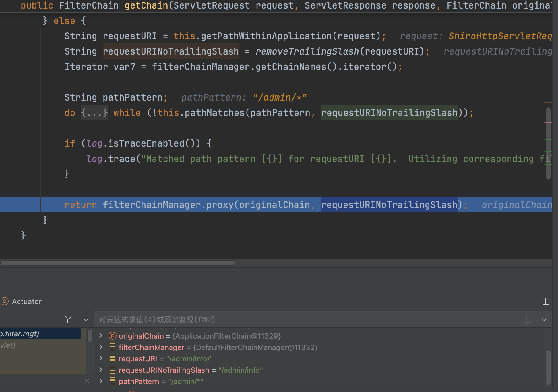Click the field icon beside filterChainManager

113,347
